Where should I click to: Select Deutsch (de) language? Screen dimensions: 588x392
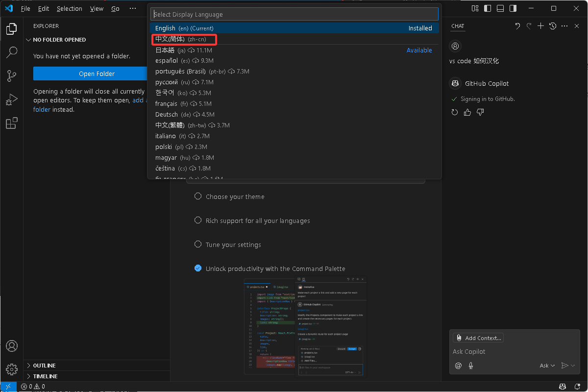(x=294, y=115)
